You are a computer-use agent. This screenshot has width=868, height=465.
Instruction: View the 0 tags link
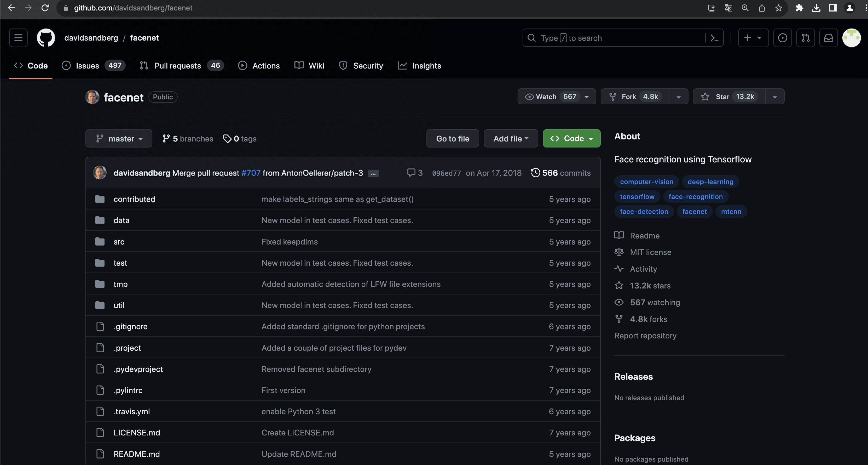(240, 139)
